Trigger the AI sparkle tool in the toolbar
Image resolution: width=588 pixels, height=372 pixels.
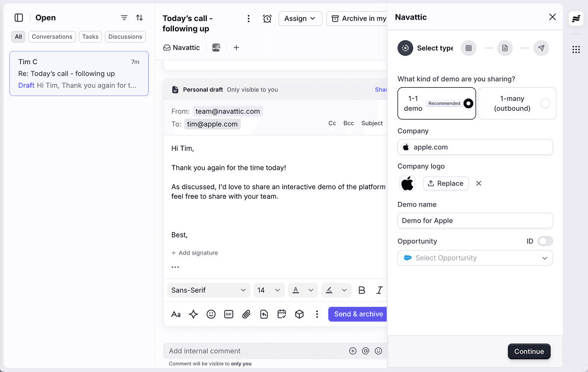(193, 314)
